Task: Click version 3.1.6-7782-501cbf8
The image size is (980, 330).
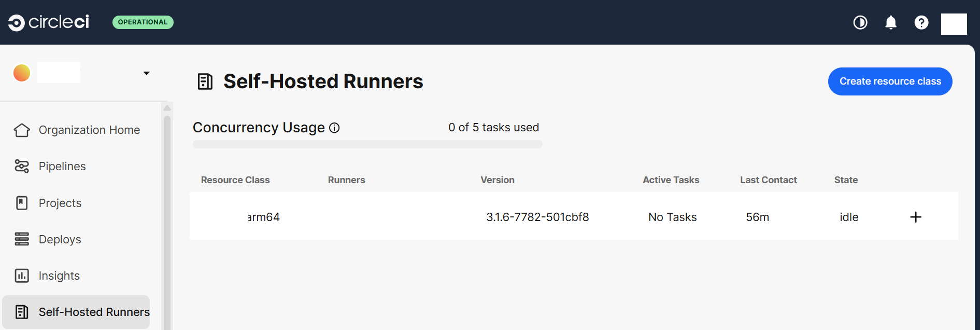Action: click(537, 217)
